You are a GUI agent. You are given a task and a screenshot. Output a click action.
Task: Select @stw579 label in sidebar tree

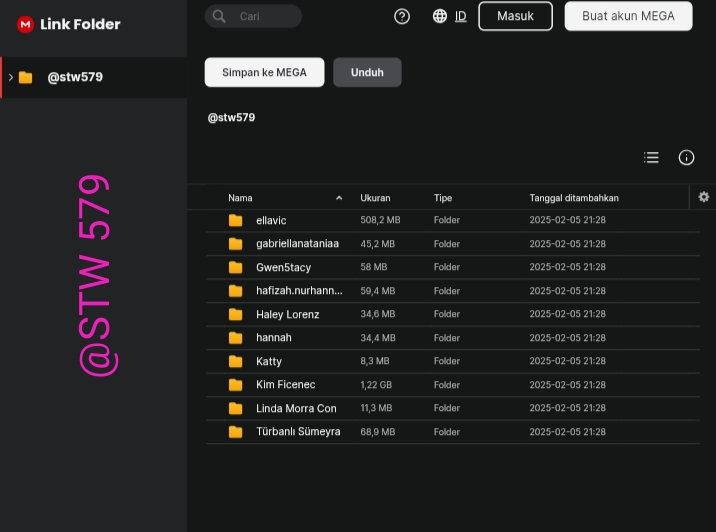pos(75,77)
